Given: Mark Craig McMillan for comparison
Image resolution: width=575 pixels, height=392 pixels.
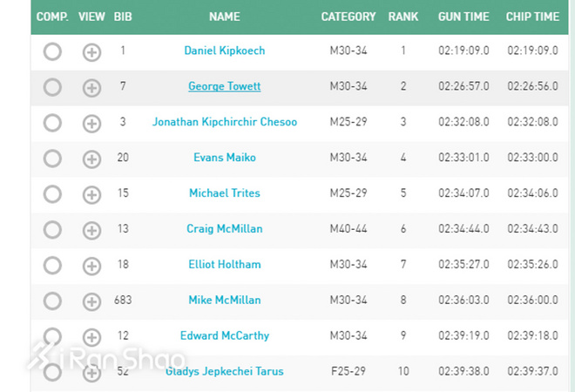Looking at the screenshot, I should [x=52, y=229].
